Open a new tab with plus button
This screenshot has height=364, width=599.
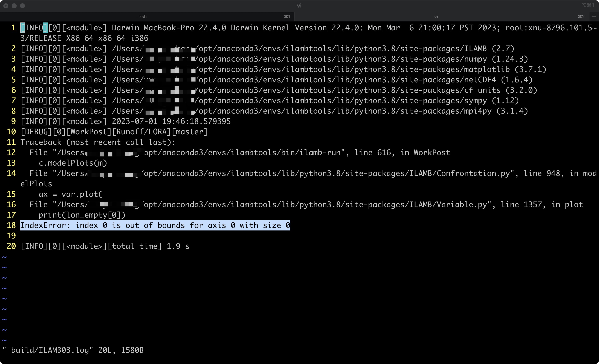click(594, 17)
